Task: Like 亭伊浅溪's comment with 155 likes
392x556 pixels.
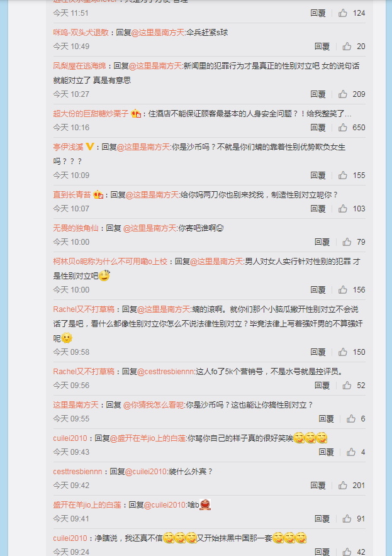Action: (x=343, y=175)
